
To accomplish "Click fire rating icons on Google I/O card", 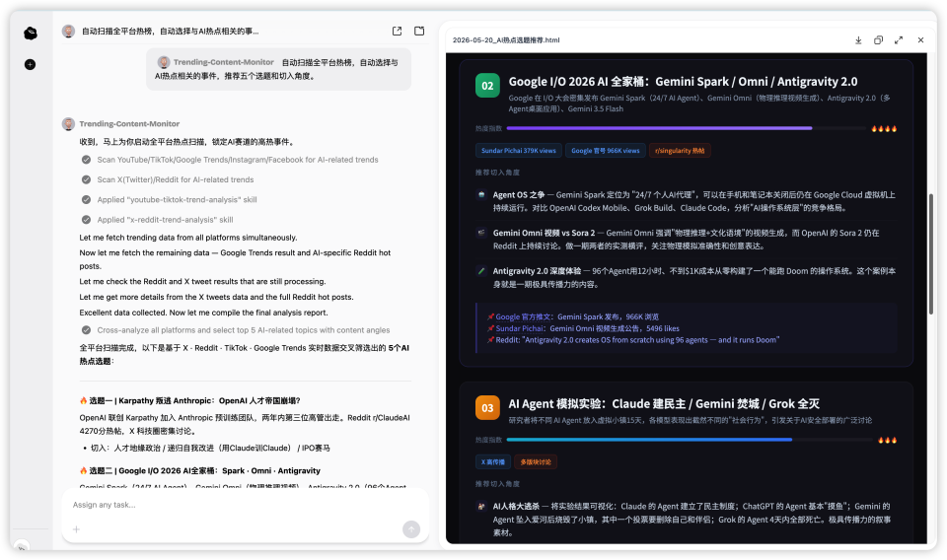I will (884, 128).
